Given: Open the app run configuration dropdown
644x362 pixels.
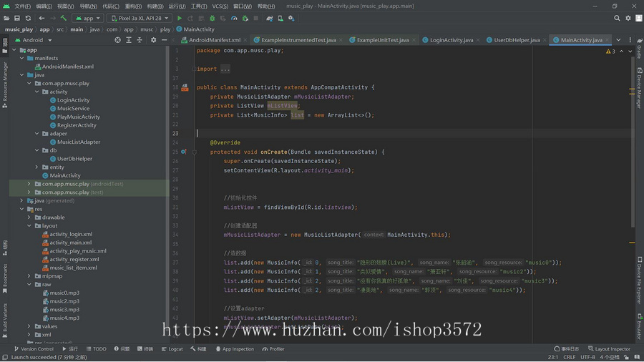Looking at the screenshot, I should coord(88,18).
